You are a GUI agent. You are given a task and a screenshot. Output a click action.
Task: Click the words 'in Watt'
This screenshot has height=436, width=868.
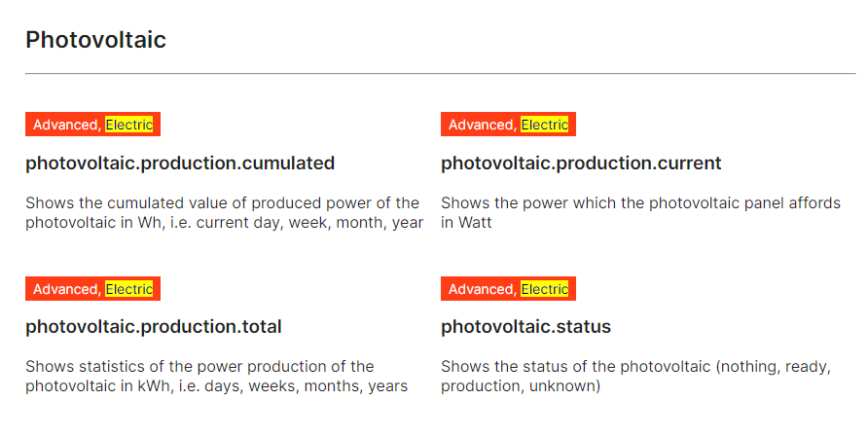point(466,223)
